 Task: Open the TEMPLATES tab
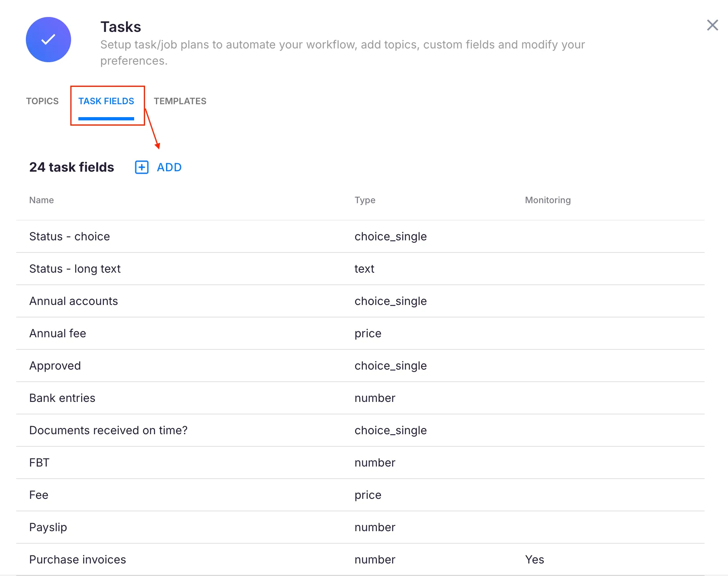180,101
